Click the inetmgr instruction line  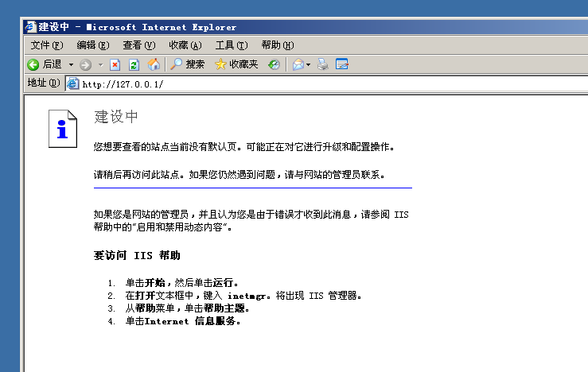[243, 296]
